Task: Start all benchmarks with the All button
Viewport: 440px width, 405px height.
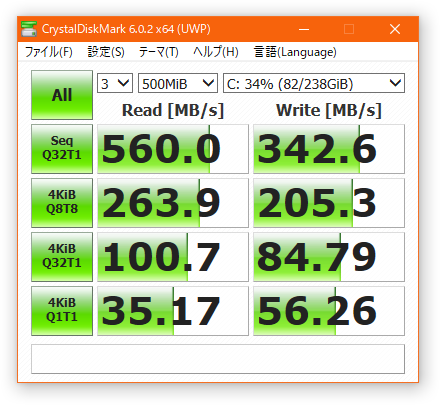Action: click(x=62, y=95)
